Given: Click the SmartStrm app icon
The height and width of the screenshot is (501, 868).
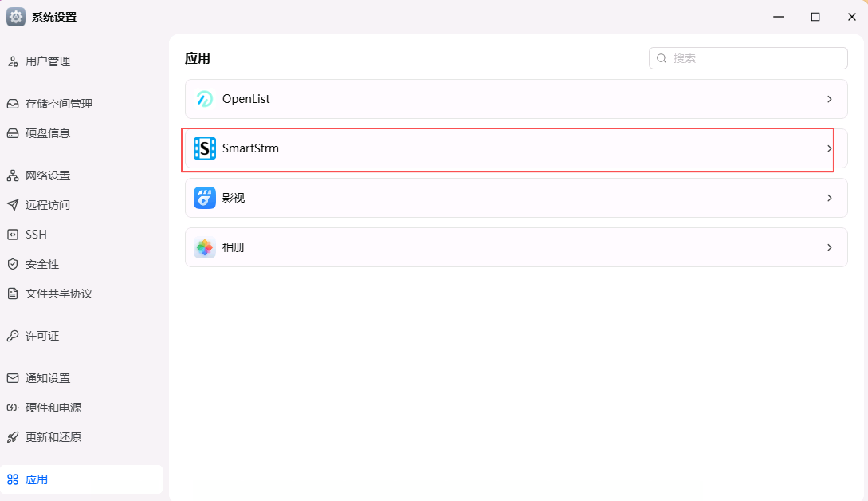Looking at the screenshot, I should point(205,148).
